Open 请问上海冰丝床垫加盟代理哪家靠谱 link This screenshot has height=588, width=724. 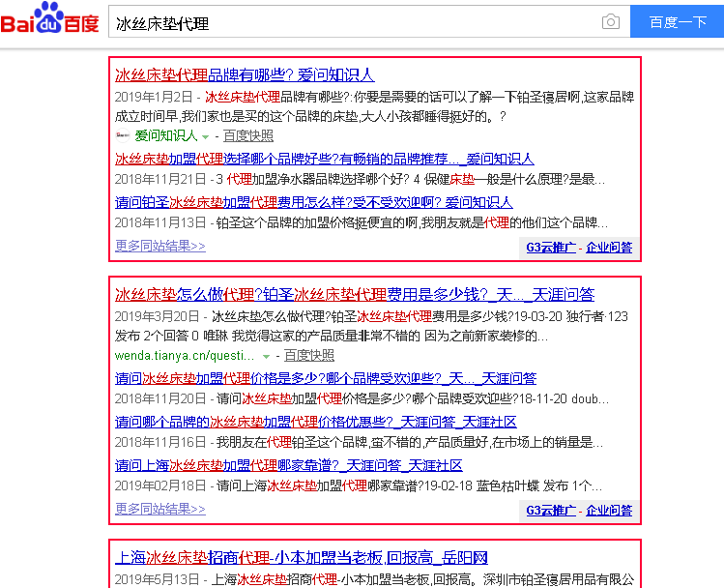289,465
